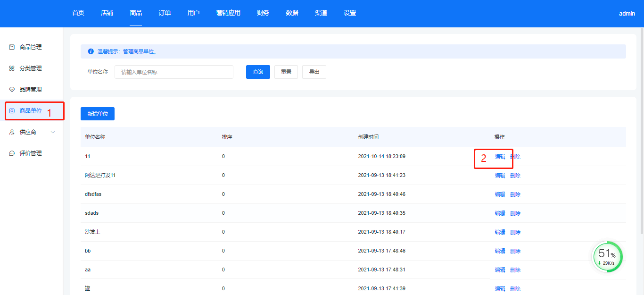Click 删除 for the unit named bb

(x=515, y=251)
